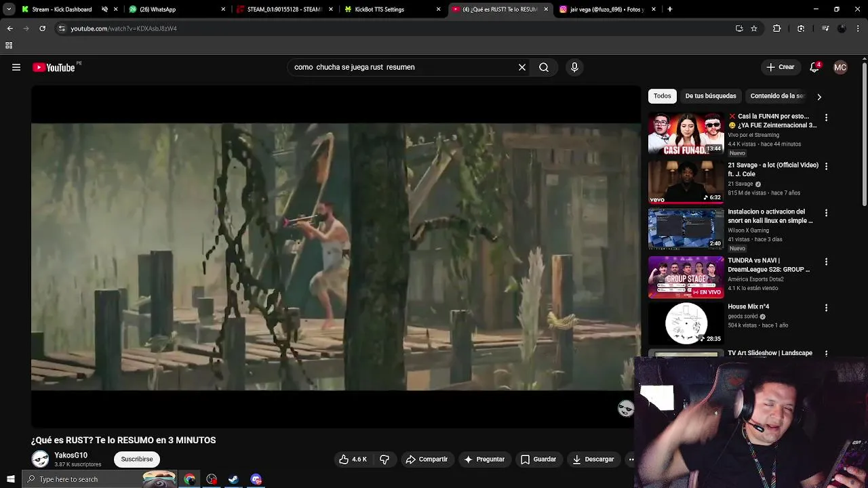Select the De tus búsquedas filter chip
The height and width of the screenshot is (488, 868).
[x=711, y=96]
